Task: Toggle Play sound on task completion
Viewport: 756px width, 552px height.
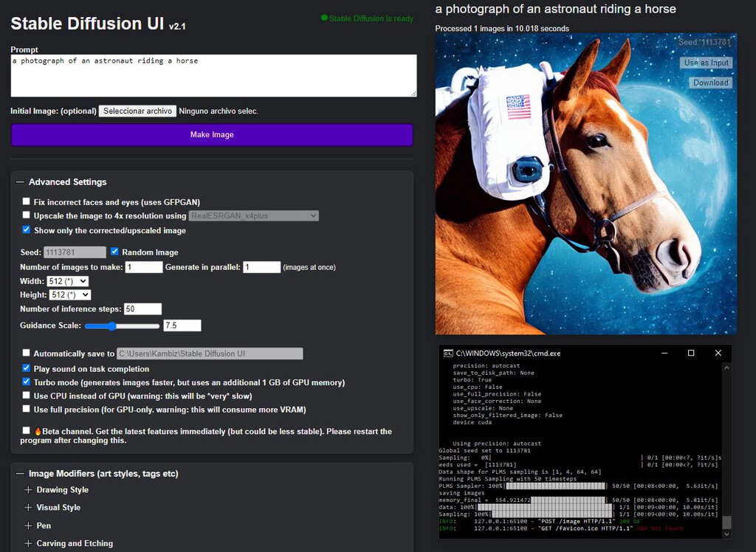Action: (27, 368)
